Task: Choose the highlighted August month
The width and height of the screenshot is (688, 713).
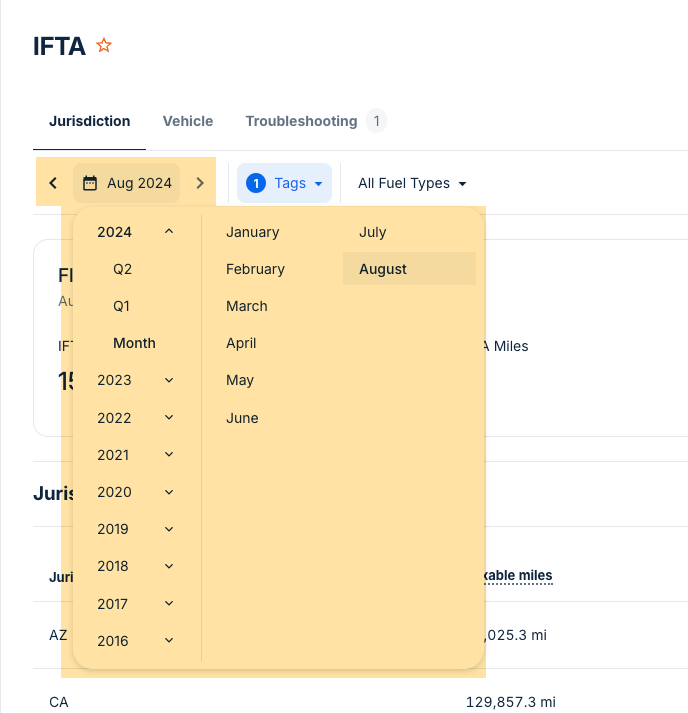Action: [x=409, y=269]
